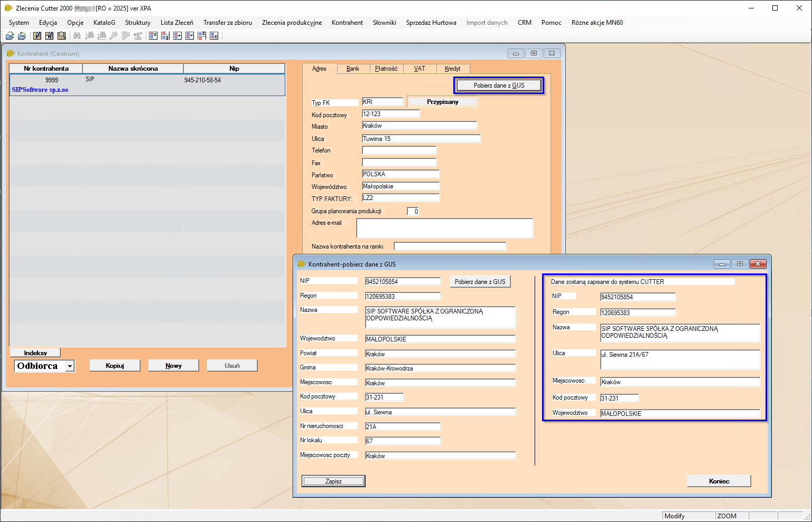Click the go-to-last-record toolbar icon
The image size is (812, 522).
(x=214, y=36)
